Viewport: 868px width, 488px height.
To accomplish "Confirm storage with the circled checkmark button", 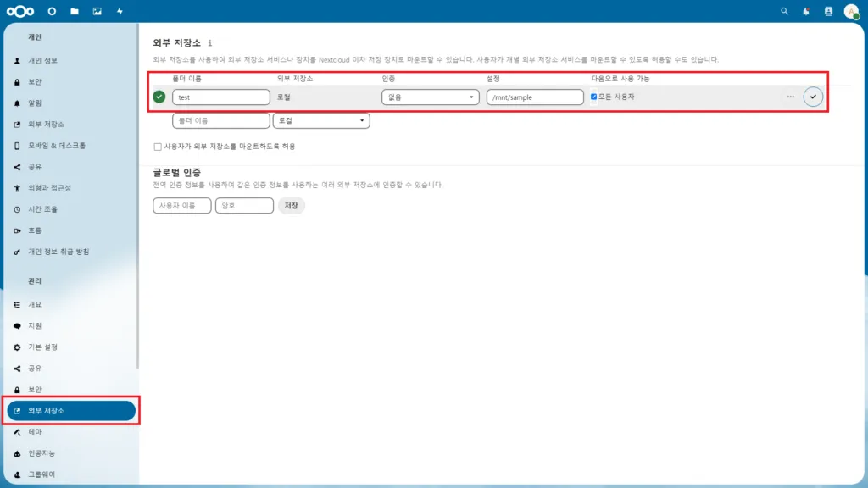I will [814, 97].
